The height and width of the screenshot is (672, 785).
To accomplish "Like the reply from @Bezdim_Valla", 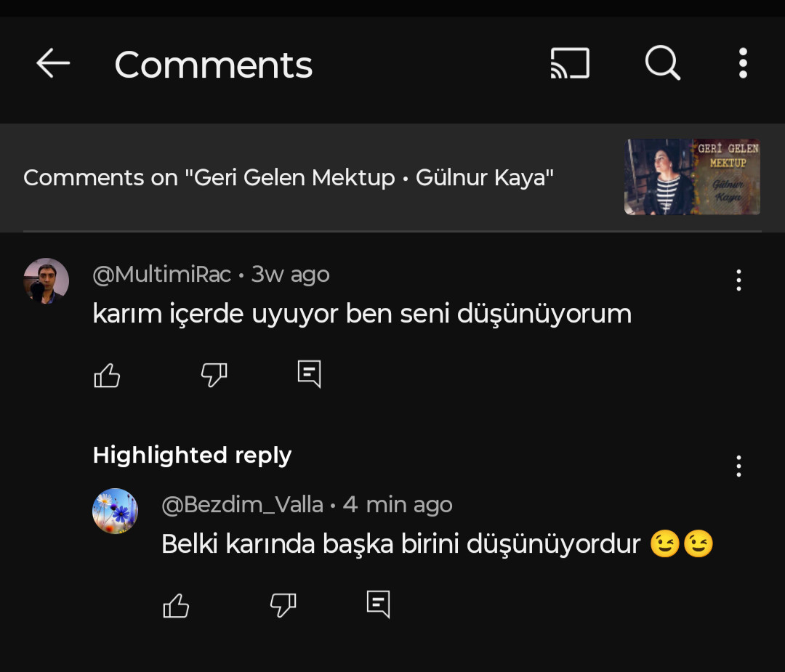I will pos(176,604).
